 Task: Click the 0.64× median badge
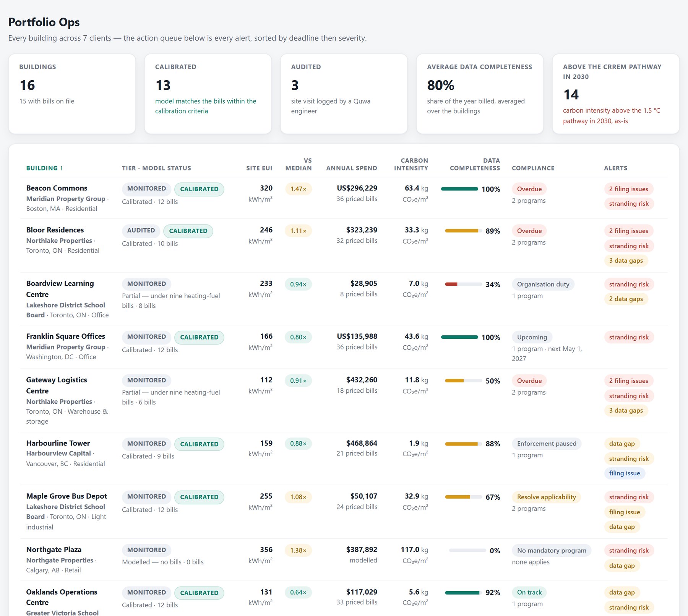click(x=298, y=592)
